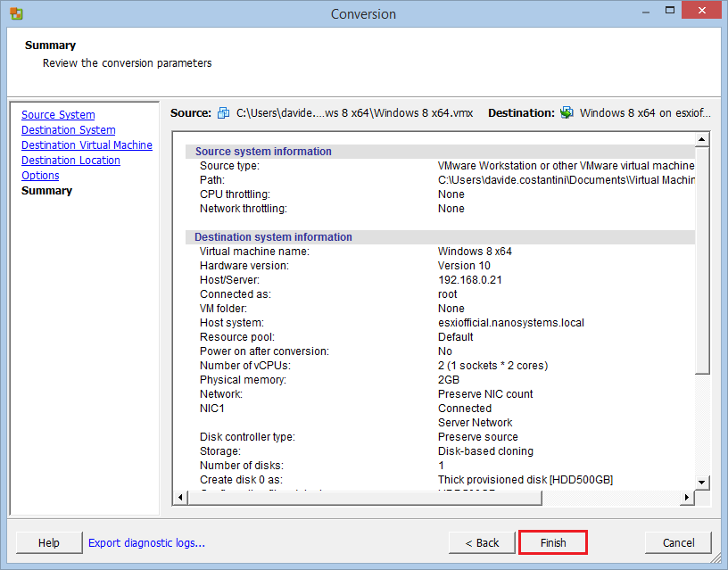Viewport: 728px width, 570px height.
Task: Open the Destination Virtual Machine step
Action: pyautogui.click(x=87, y=145)
